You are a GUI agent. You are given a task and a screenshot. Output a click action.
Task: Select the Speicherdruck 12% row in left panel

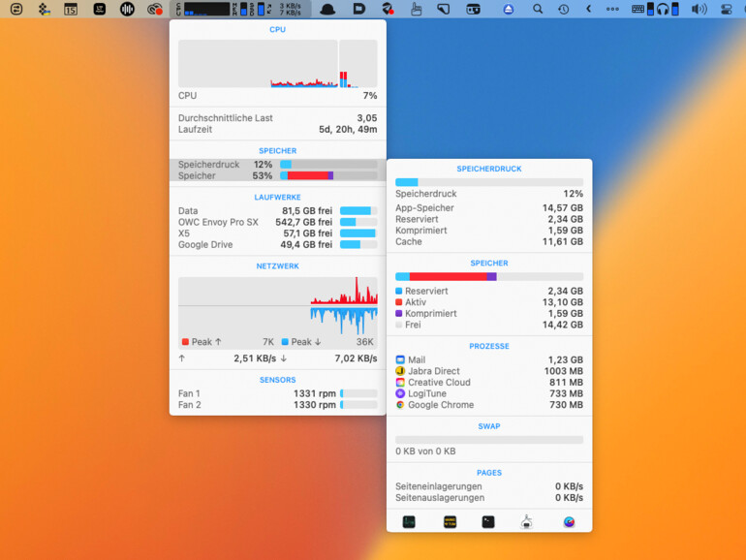point(277,164)
